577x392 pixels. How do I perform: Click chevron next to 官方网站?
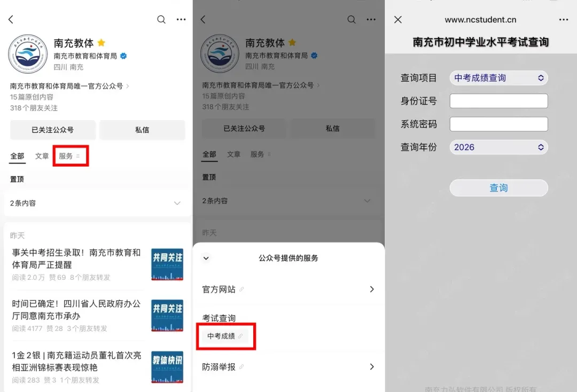(x=372, y=289)
